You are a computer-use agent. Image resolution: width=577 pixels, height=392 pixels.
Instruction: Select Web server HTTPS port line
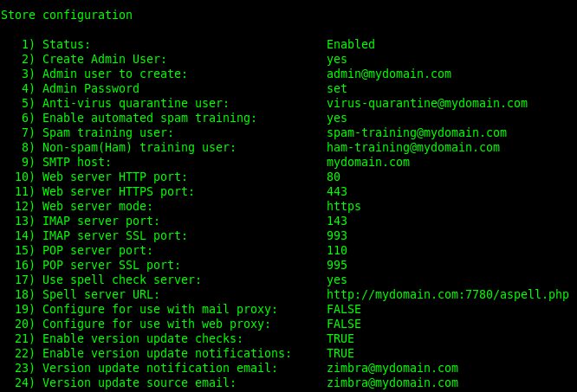click(104, 192)
